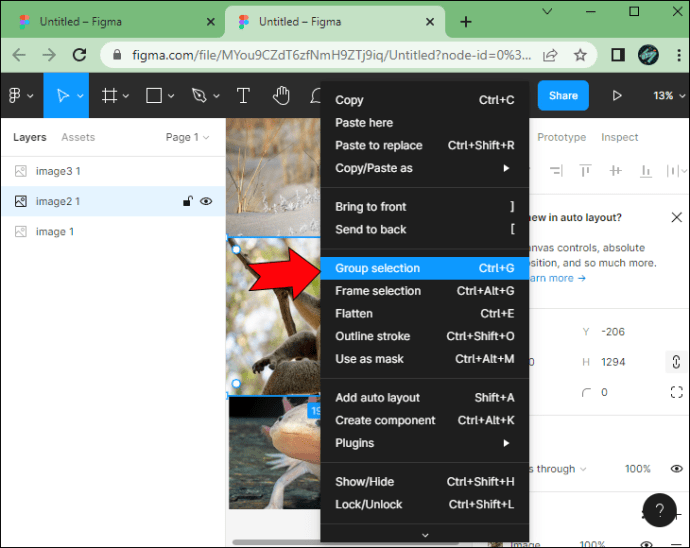Select the Frame tool
Image resolution: width=690 pixels, height=548 pixels.
[x=109, y=96]
